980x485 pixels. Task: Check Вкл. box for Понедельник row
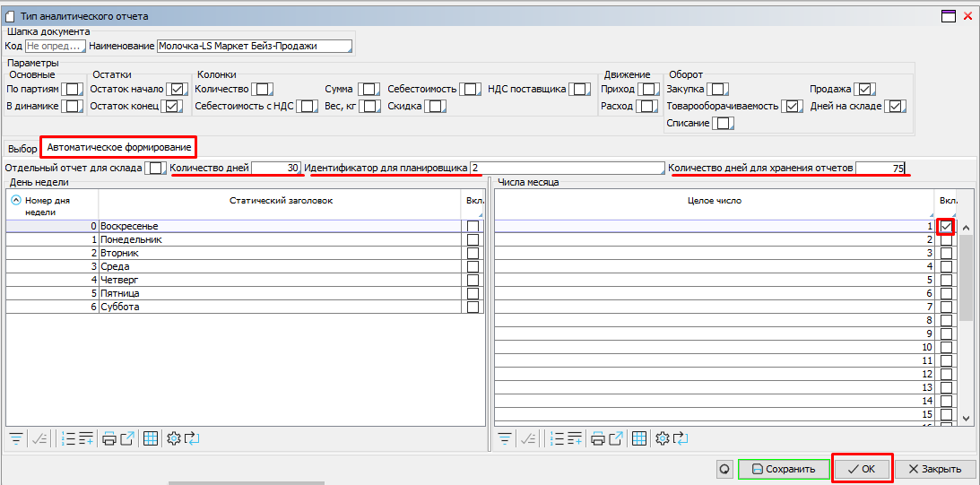coord(473,240)
